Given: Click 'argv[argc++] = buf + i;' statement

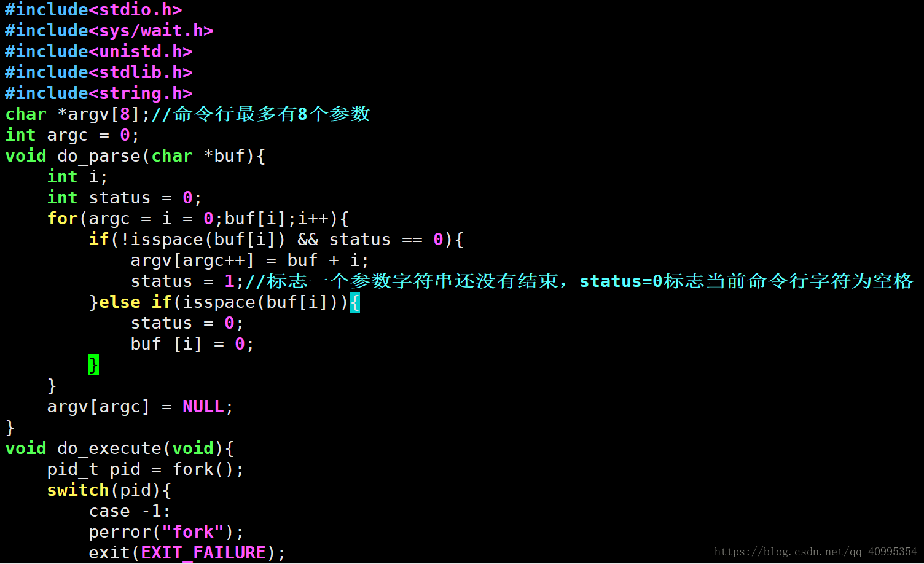Looking at the screenshot, I should coord(249,260).
